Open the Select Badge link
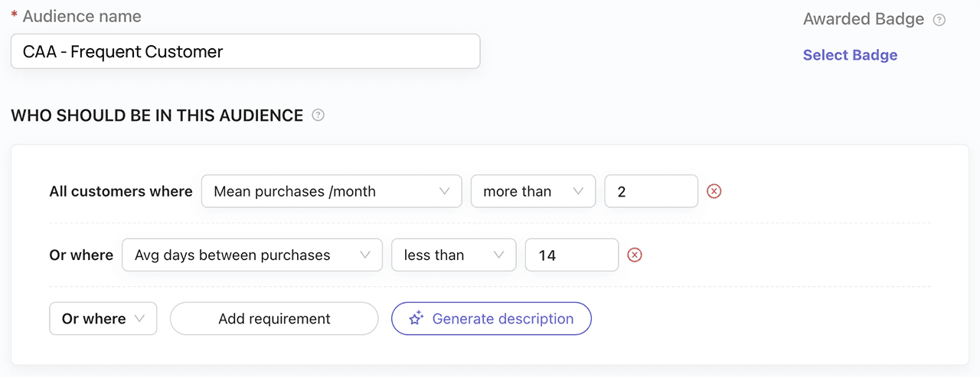Screen dimensions: 980x377 coord(850,55)
